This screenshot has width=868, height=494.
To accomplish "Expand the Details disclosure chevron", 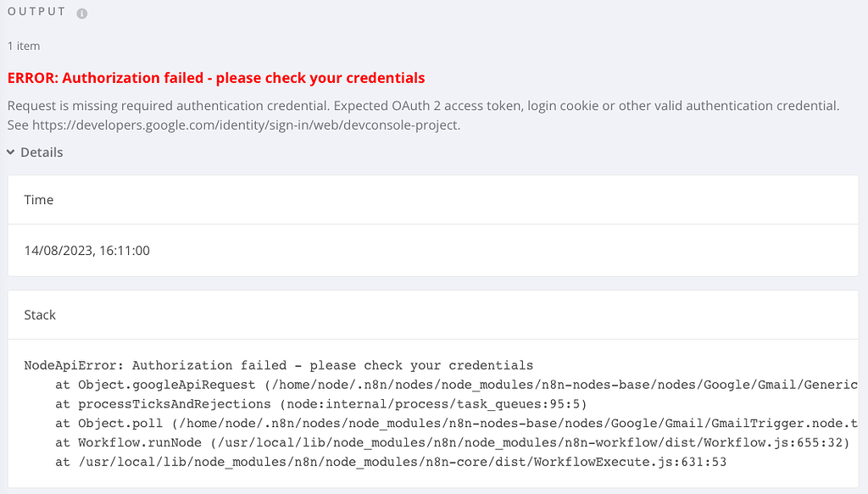I will tap(10, 153).
